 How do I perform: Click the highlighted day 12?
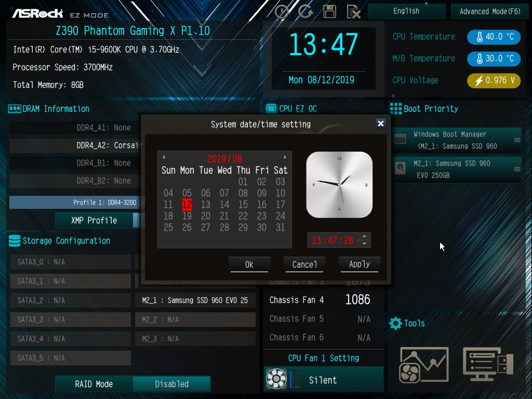click(x=187, y=205)
